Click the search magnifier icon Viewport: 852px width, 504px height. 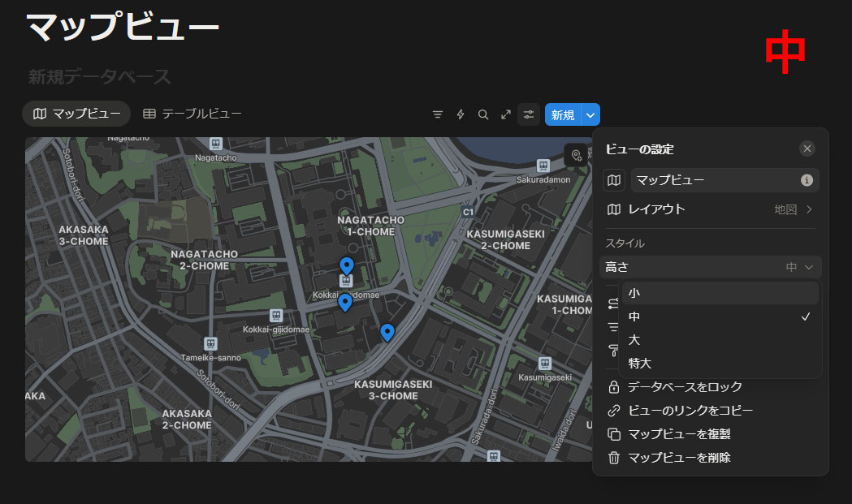(483, 114)
